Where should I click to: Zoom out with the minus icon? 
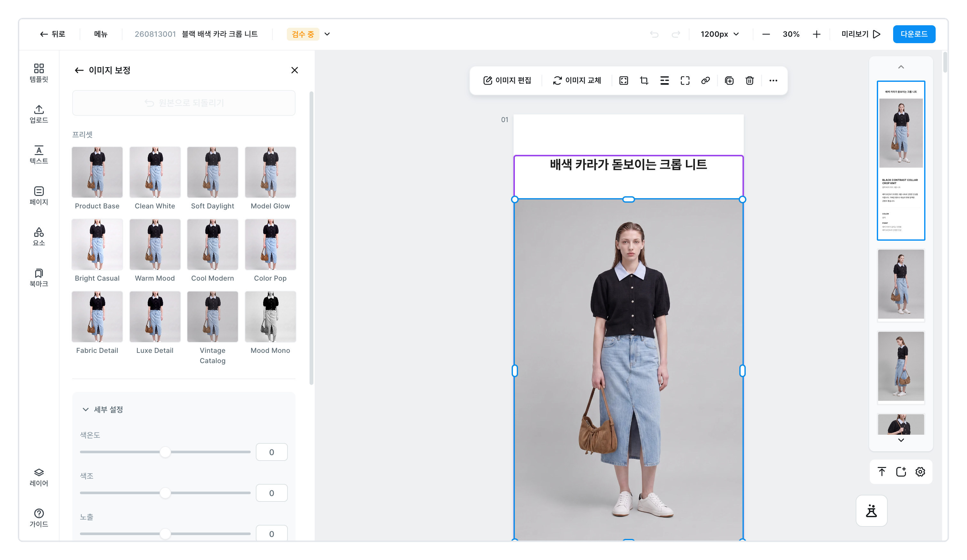766,34
